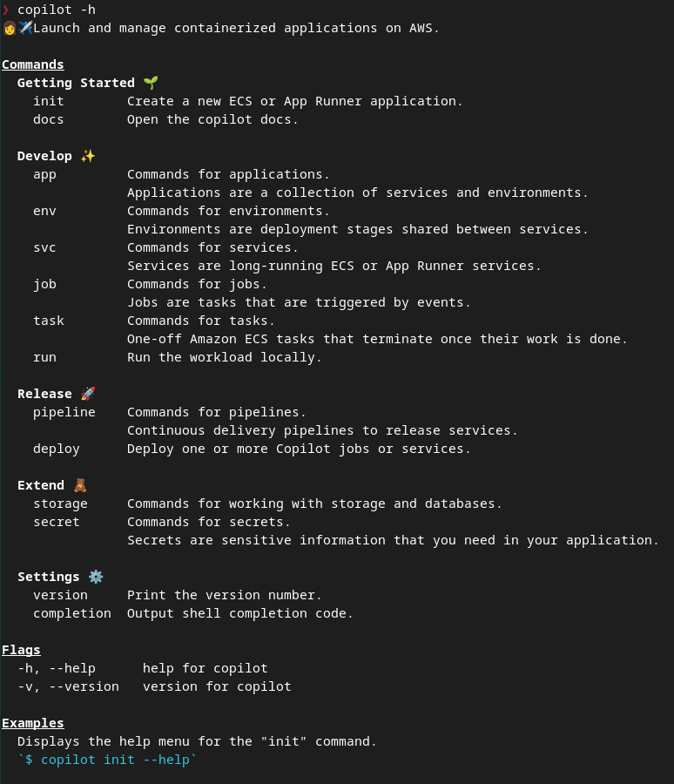Click the cyan copilot init --help example
The height and width of the screenshot is (784, 674).
[x=108, y=760]
